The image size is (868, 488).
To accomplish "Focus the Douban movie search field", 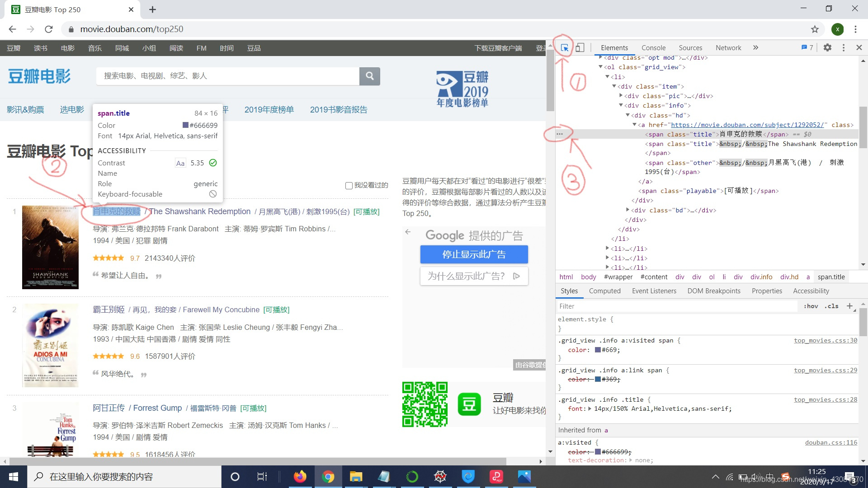I will pos(227,76).
